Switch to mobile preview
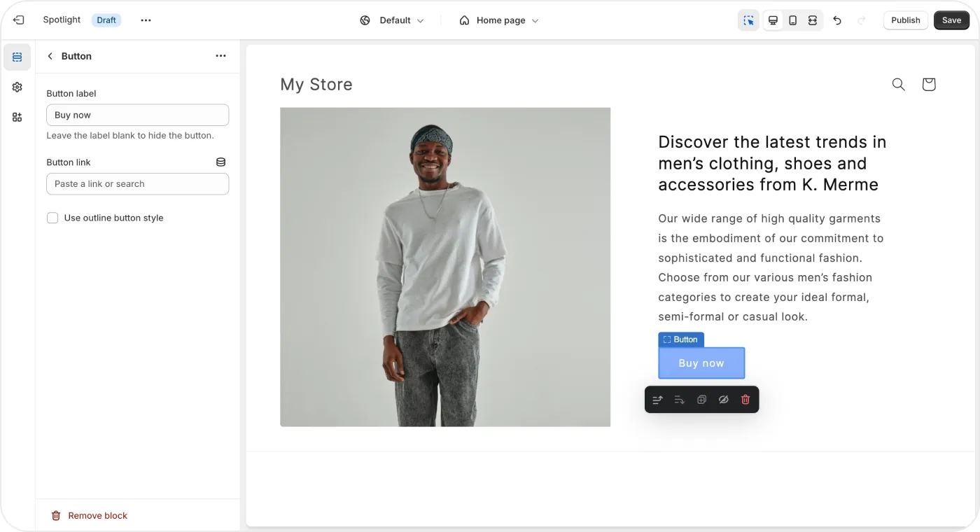This screenshot has height=532, width=980. [x=792, y=21]
